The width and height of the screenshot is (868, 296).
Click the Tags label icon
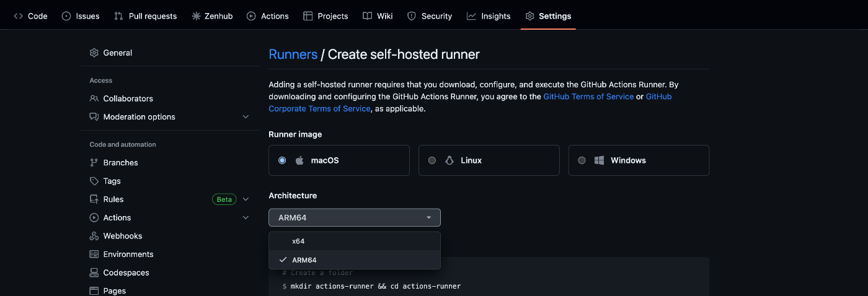pyautogui.click(x=94, y=181)
